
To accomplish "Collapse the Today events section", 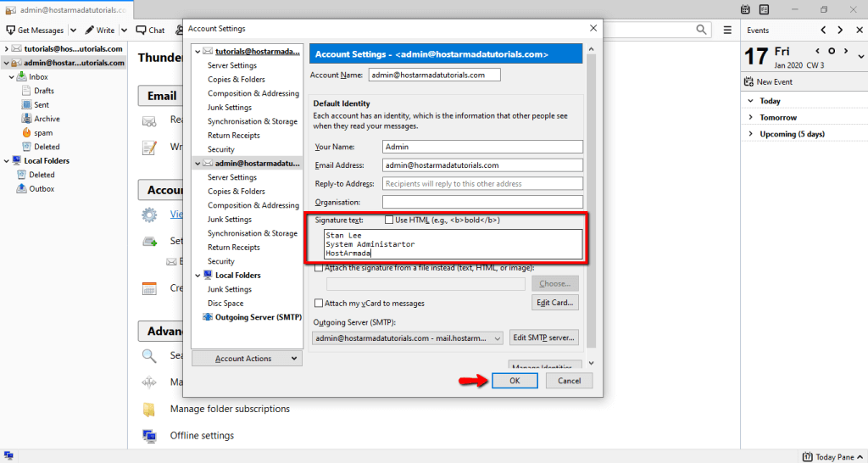I will click(751, 101).
